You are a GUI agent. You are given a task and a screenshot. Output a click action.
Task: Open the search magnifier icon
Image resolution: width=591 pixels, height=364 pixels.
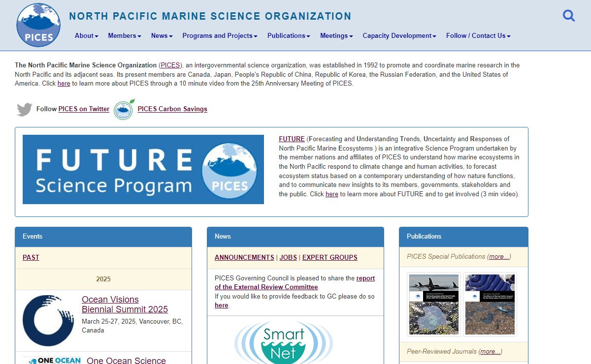click(569, 16)
